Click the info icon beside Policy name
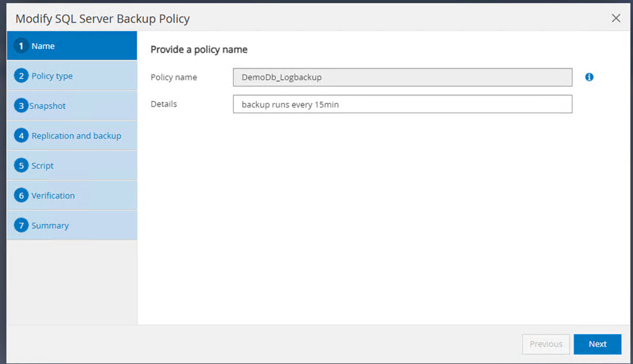 (589, 77)
